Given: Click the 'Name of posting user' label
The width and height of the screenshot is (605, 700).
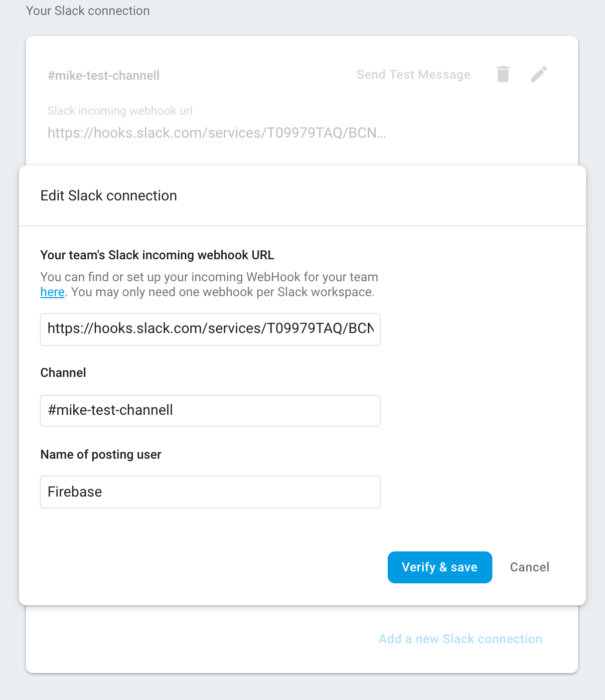Looking at the screenshot, I should tap(101, 454).
